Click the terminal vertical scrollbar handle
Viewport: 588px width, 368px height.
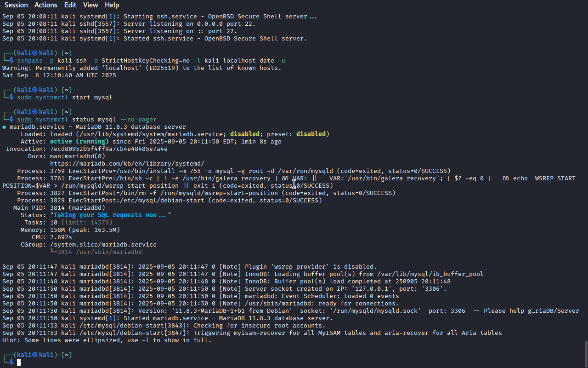(586, 353)
